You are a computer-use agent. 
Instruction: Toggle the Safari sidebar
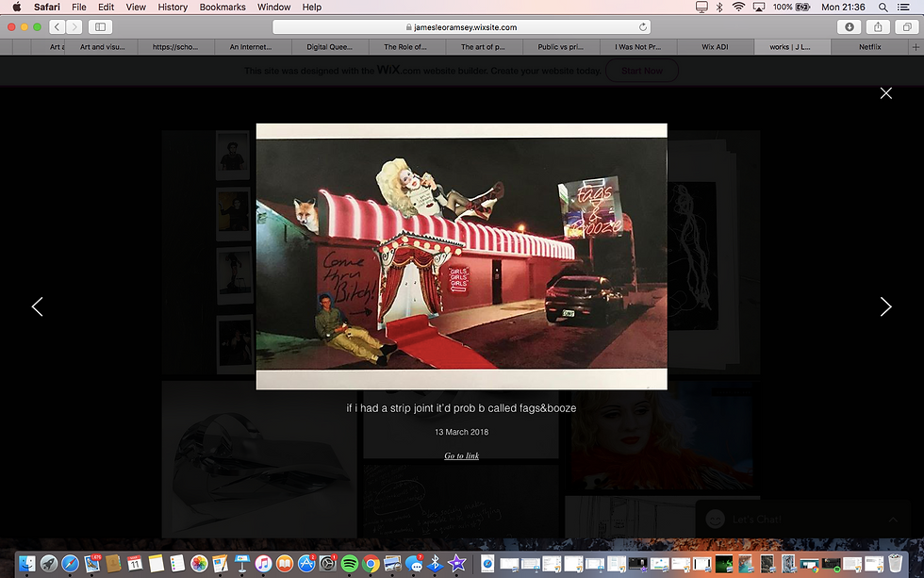pyautogui.click(x=100, y=27)
